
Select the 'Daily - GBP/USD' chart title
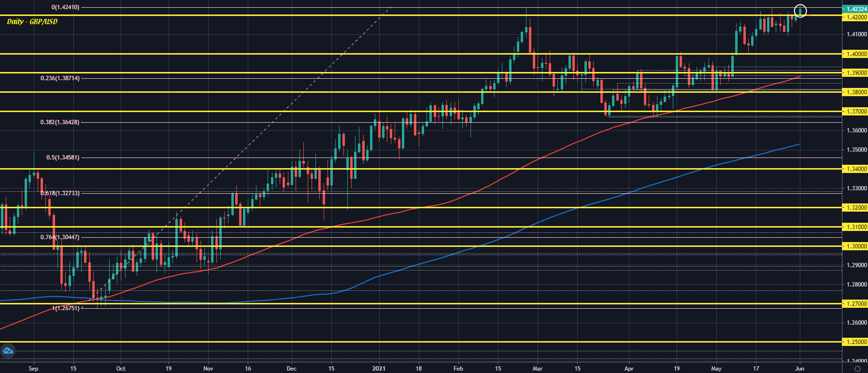point(32,22)
